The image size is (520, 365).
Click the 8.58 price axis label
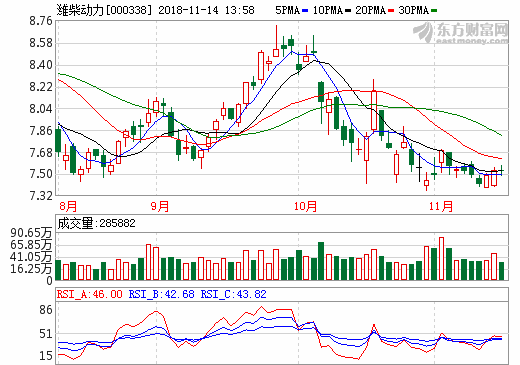point(41,43)
